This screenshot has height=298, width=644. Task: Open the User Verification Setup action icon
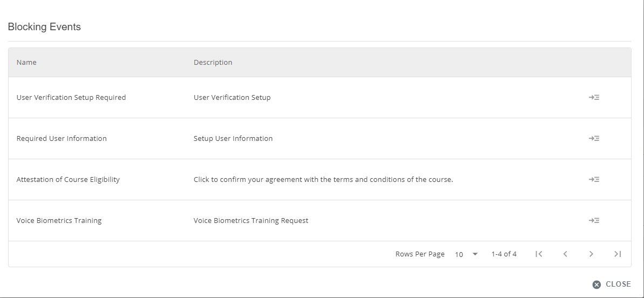click(x=594, y=98)
